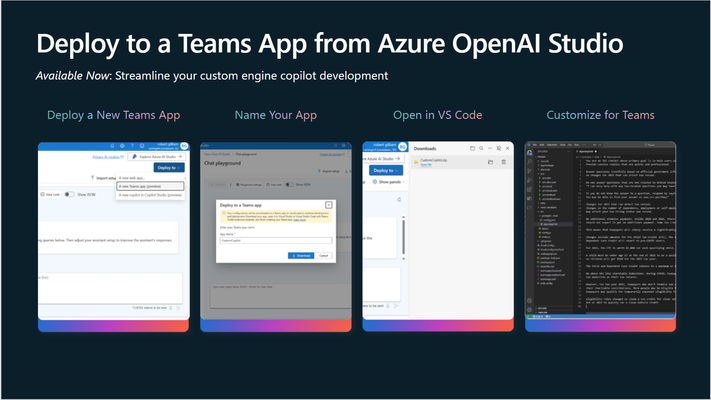Toggle Show JSON switch in first screenshot
711x400 pixels.
69,194
